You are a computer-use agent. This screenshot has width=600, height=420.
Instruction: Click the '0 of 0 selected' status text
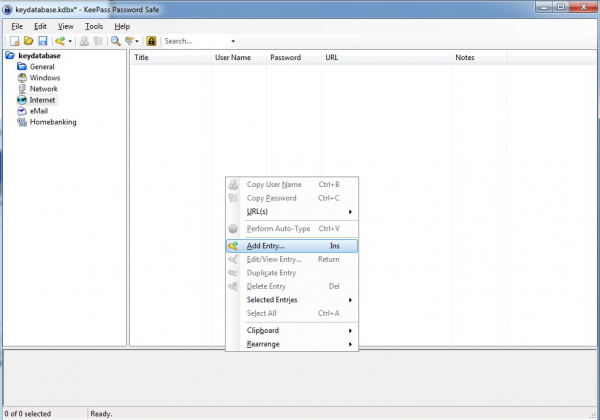pyautogui.click(x=28, y=414)
